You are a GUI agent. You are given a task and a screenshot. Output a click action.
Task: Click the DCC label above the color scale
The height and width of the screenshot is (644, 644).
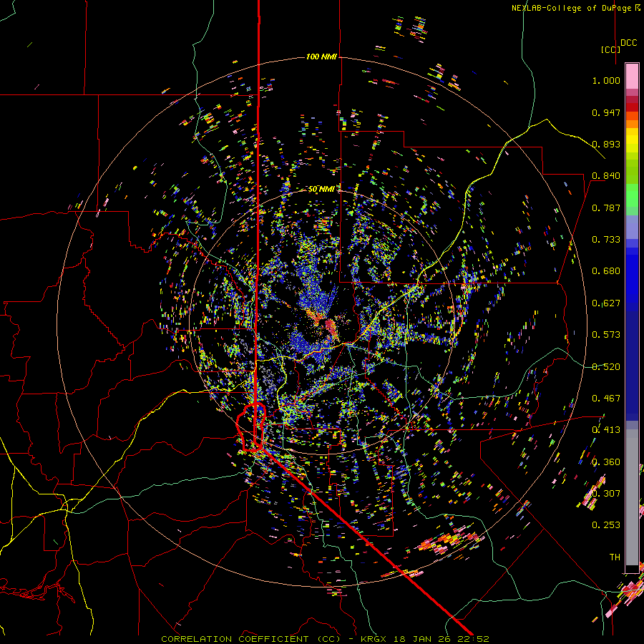[x=628, y=43]
